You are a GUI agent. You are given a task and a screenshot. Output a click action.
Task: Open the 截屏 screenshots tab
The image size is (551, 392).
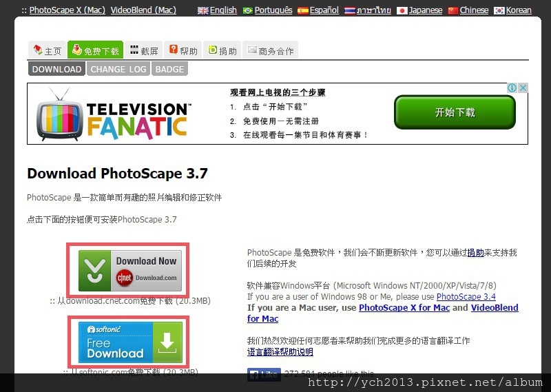pyautogui.click(x=143, y=50)
